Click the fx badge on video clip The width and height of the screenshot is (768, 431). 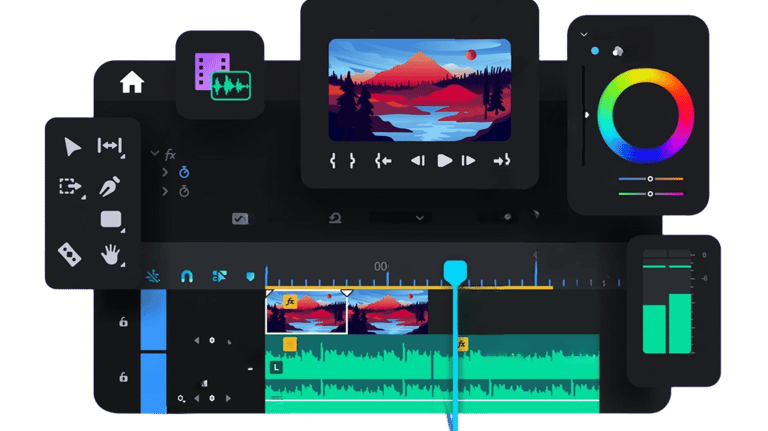point(290,301)
